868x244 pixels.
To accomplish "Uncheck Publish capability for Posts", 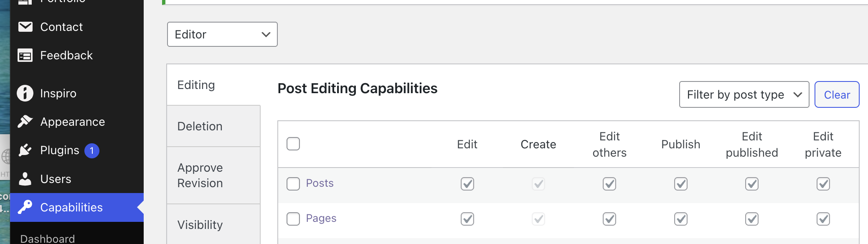I will 680,183.
